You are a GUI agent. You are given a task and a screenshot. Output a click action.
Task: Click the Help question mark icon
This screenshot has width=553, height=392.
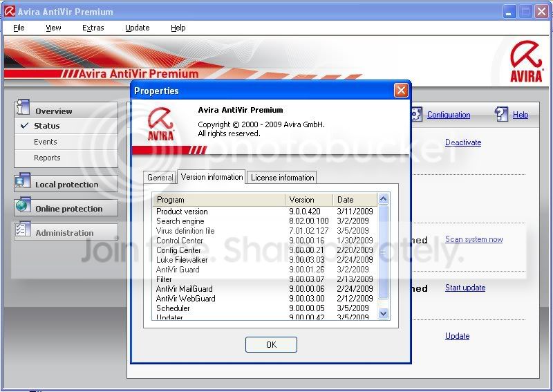pos(501,114)
